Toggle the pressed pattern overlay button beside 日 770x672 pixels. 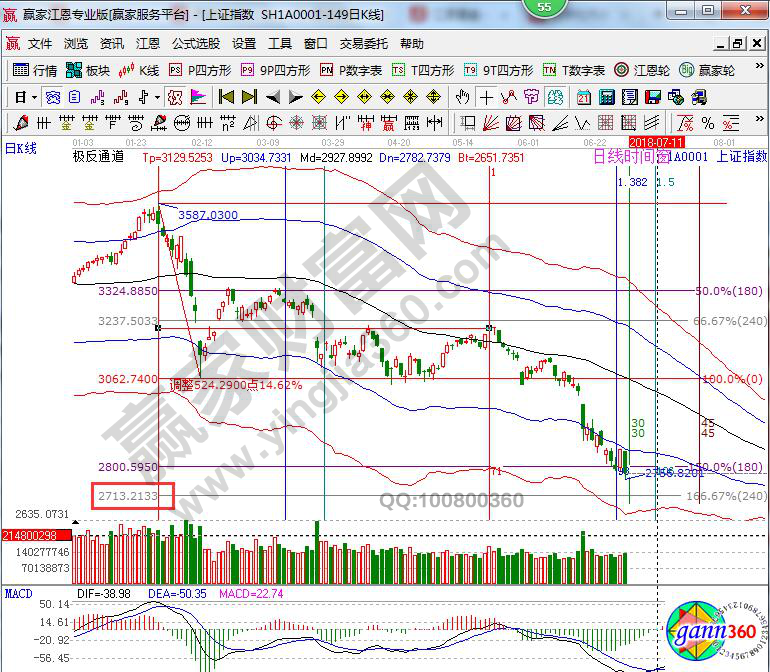(x=51, y=97)
